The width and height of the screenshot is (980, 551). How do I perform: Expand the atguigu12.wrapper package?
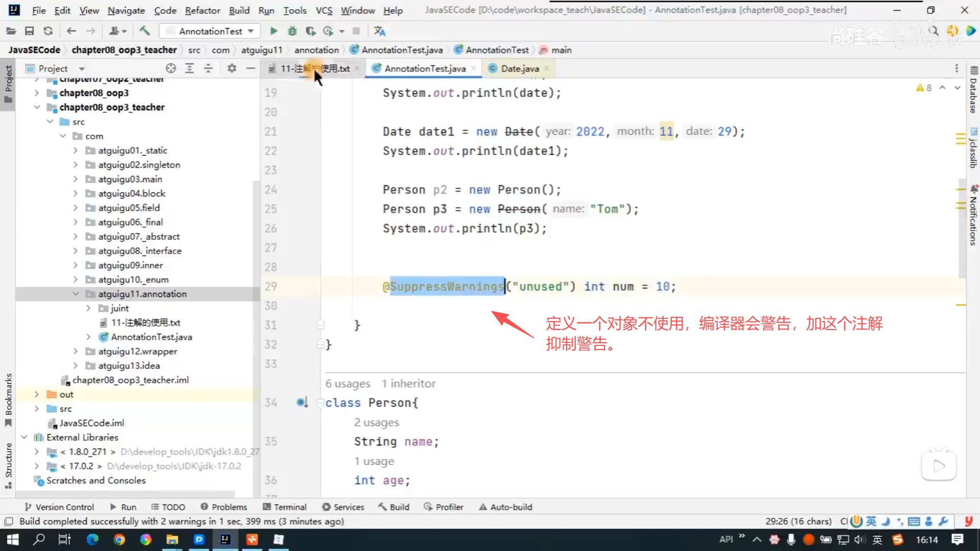[x=76, y=351]
